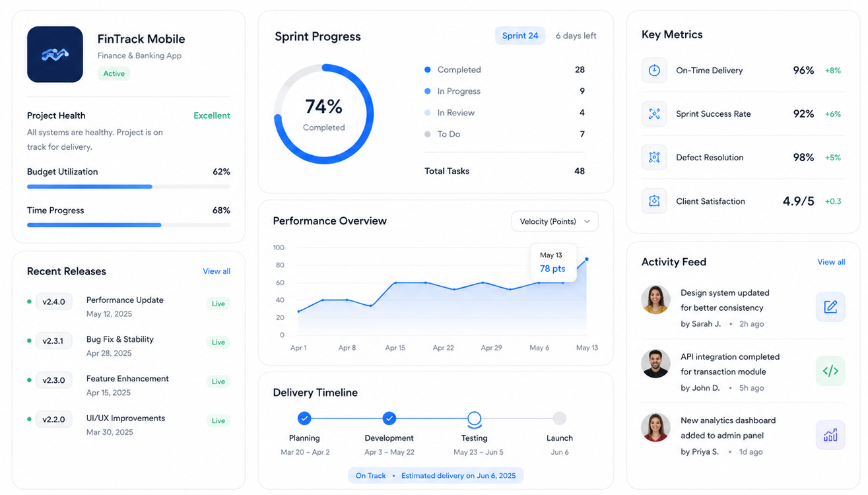Image resolution: width=868 pixels, height=495 pixels.
Task: Click Sarah J.'s avatar in Activity Feed
Action: pyautogui.click(x=655, y=300)
